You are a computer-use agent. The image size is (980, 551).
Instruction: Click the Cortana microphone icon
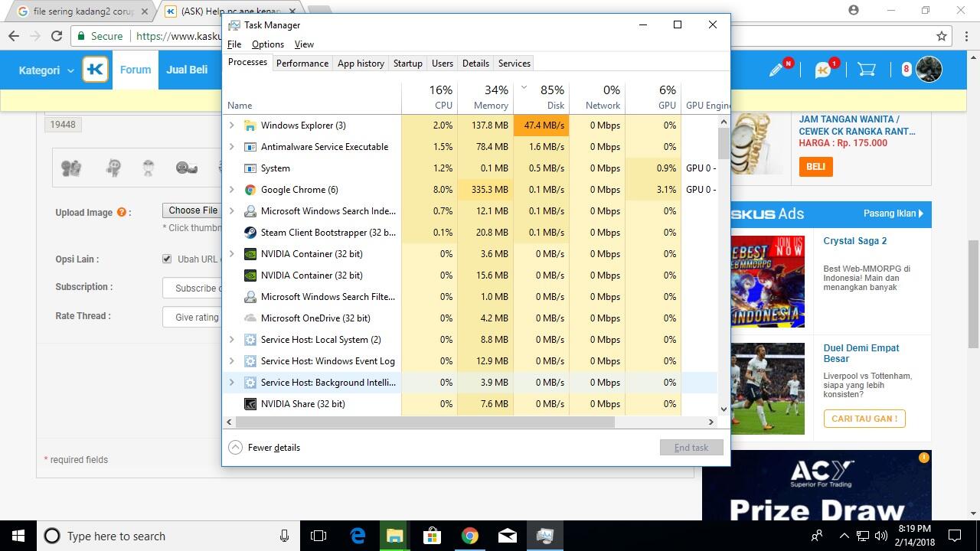point(285,536)
